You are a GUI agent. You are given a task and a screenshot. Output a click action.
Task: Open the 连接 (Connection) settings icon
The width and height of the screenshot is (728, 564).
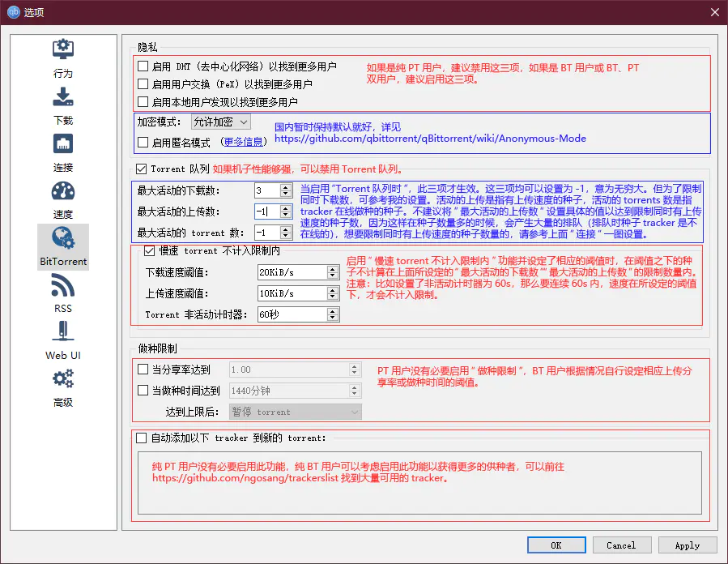[x=63, y=144]
